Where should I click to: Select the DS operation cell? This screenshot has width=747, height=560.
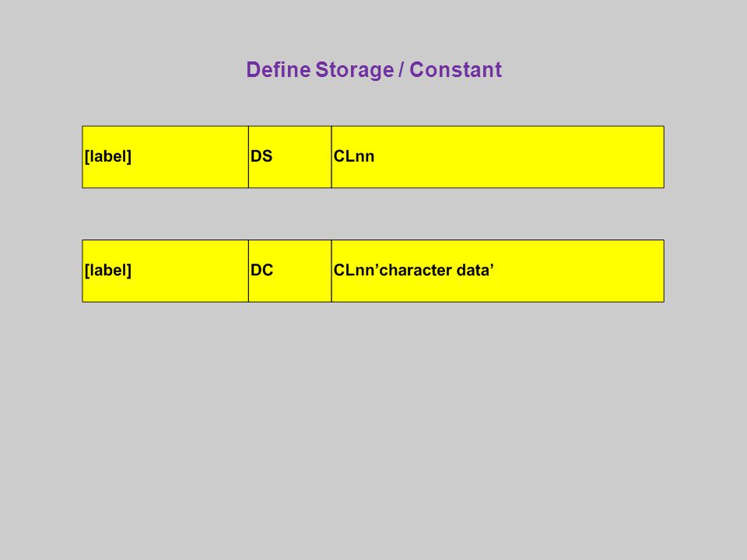coord(289,156)
